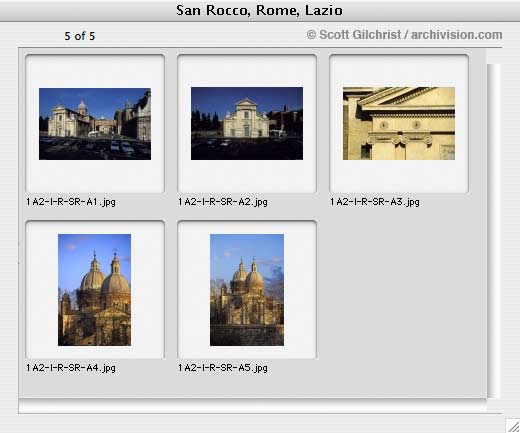Click the 5 of 5 counter text
520x433 pixels.
point(80,36)
